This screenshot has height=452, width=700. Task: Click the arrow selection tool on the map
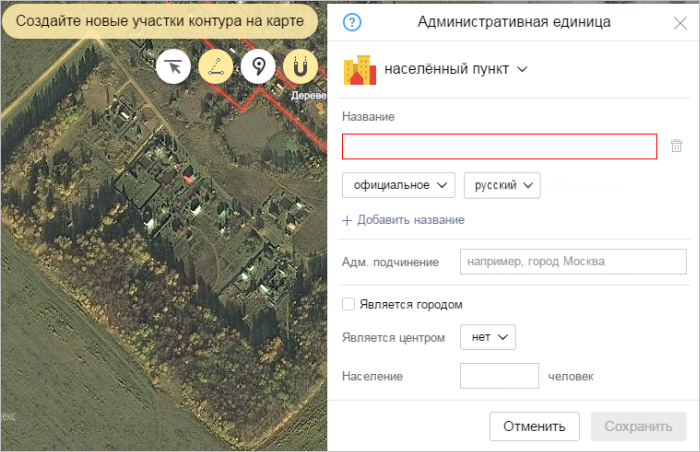coord(173,68)
